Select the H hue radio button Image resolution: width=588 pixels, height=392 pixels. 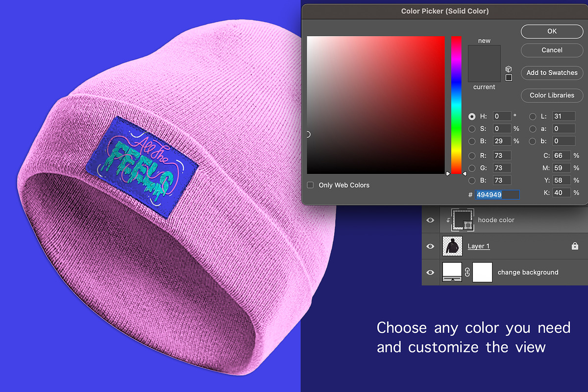click(472, 117)
